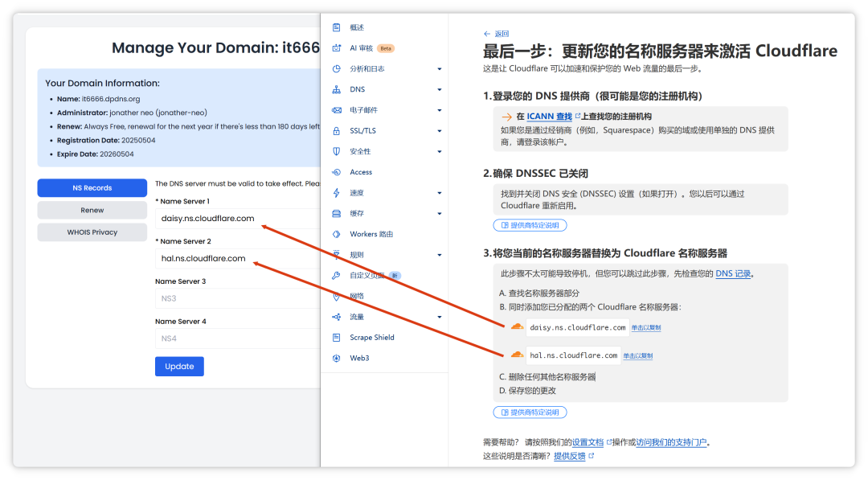Screen dimensions: 868x480
Task: Click the Name Server 4 input field
Action: tap(238, 338)
